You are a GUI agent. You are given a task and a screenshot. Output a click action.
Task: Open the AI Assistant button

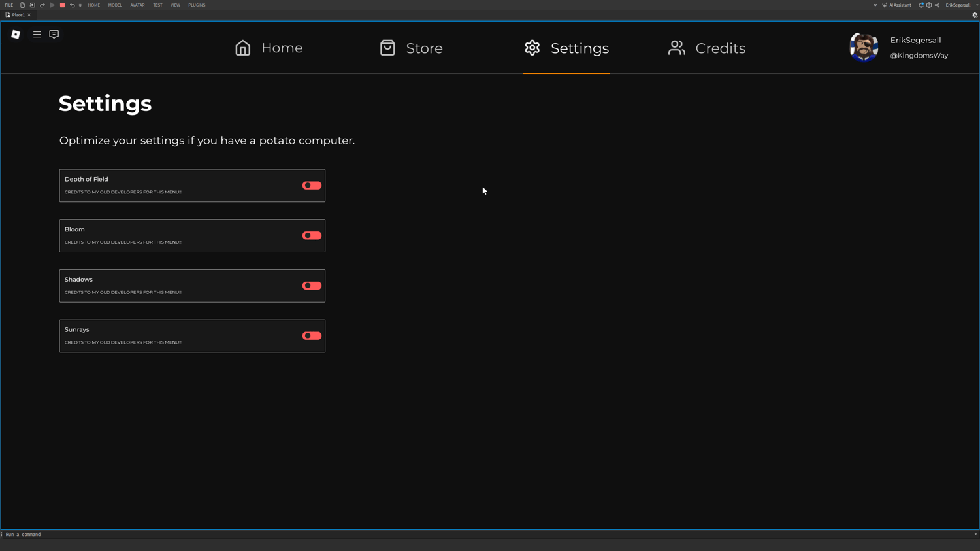pyautogui.click(x=896, y=5)
